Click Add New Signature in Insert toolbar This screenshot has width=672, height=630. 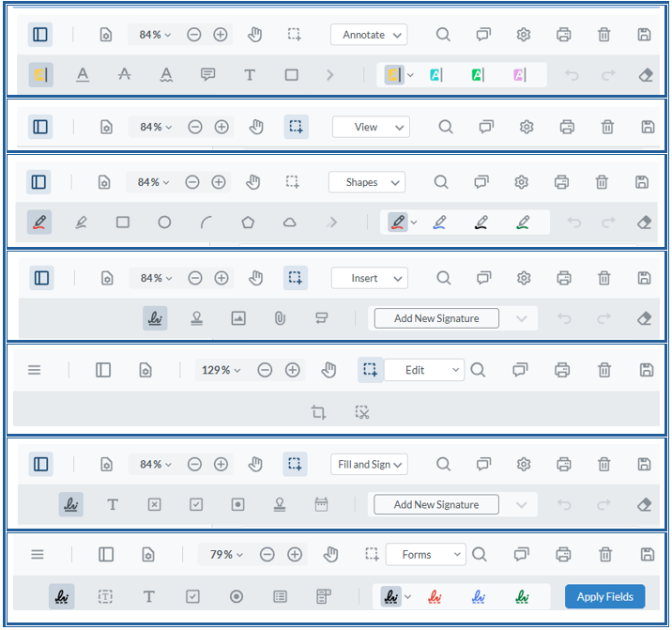click(x=436, y=318)
